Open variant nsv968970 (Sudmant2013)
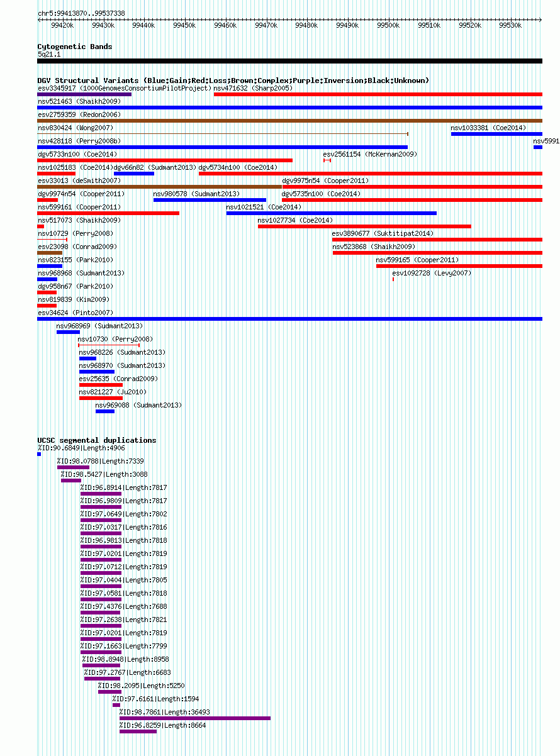560x756 pixels. click(x=97, y=372)
